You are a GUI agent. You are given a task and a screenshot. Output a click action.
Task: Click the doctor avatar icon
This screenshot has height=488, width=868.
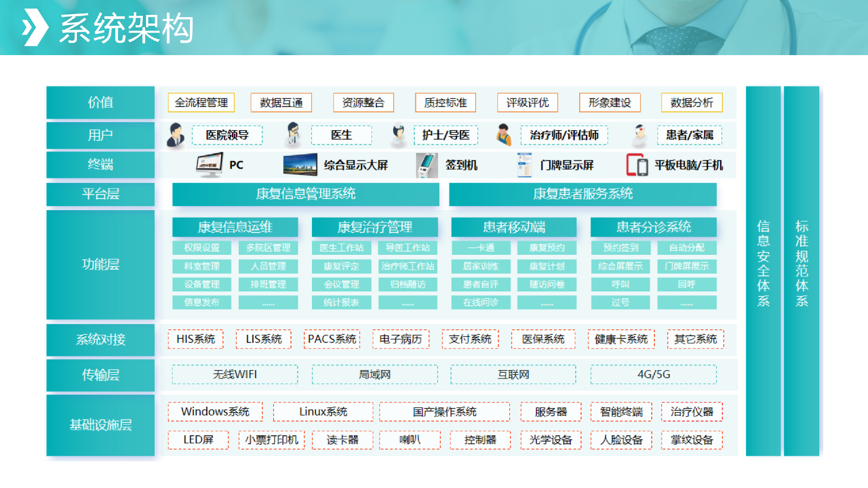pos(293,135)
